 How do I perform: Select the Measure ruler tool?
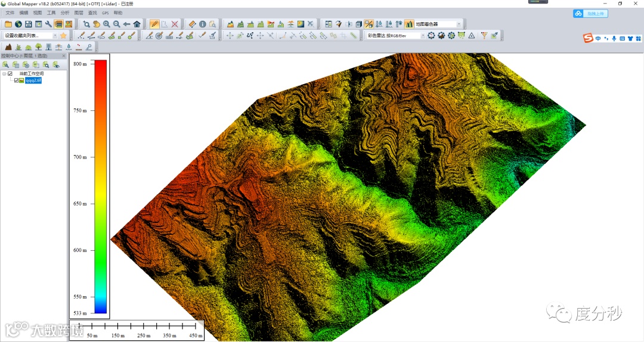(x=192, y=24)
